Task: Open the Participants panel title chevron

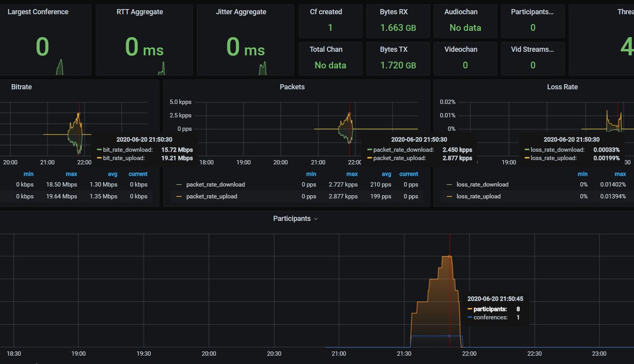Action: pyautogui.click(x=316, y=219)
